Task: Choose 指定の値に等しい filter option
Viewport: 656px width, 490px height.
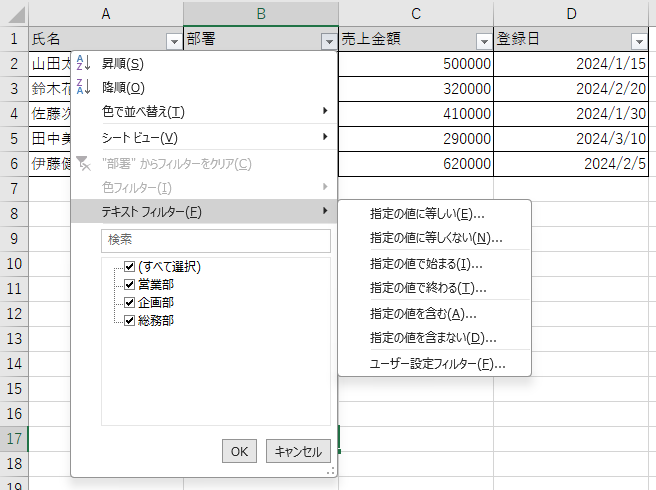Action: coord(427,213)
